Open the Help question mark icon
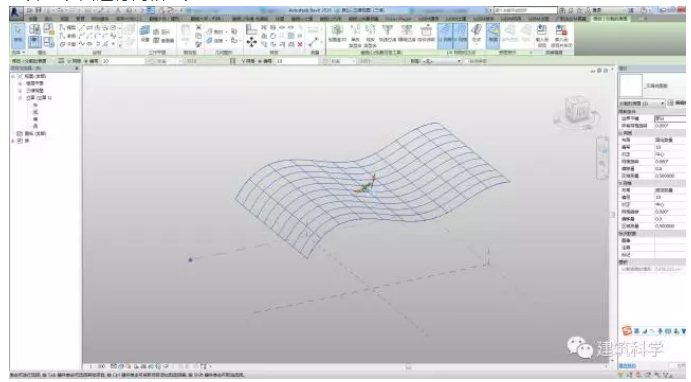691x382 pixels. [644, 10]
